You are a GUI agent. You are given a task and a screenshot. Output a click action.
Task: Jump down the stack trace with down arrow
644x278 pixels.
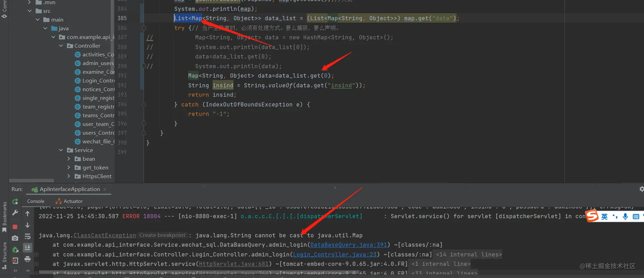point(28,225)
